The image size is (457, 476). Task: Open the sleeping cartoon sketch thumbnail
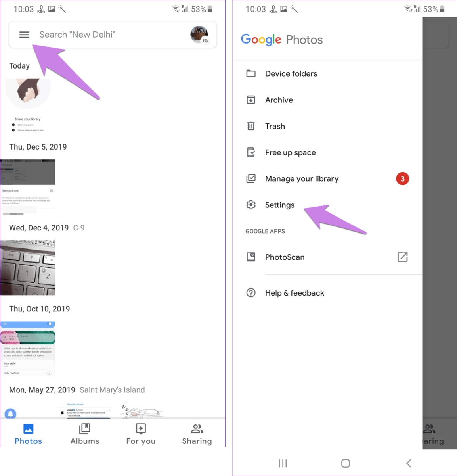pos(141,411)
